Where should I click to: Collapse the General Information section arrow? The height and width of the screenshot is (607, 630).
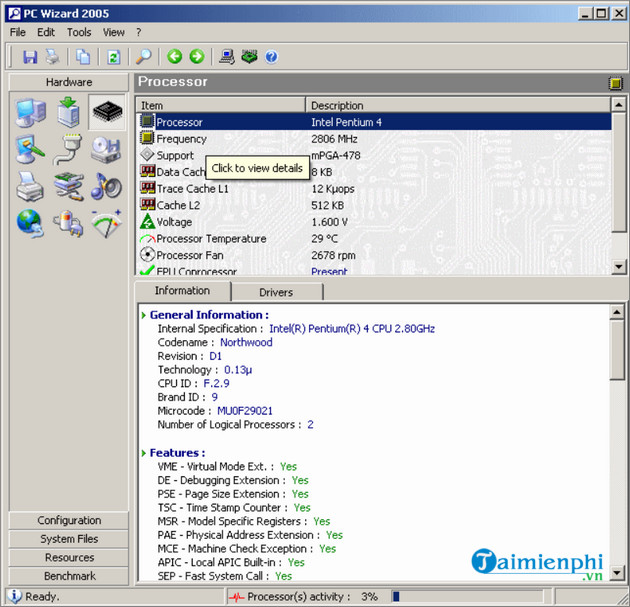pyautogui.click(x=144, y=315)
